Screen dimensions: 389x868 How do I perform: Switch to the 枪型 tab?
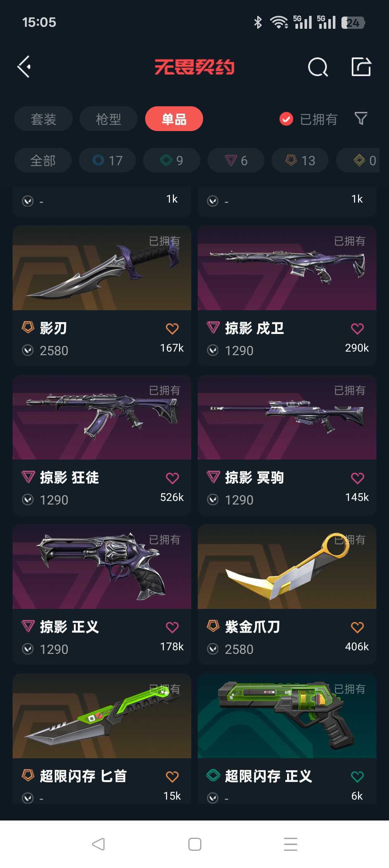[x=108, y=119]
